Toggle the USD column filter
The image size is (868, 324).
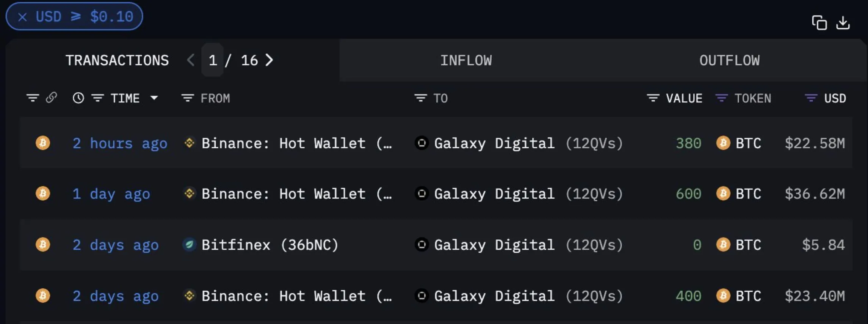(811, 98)
